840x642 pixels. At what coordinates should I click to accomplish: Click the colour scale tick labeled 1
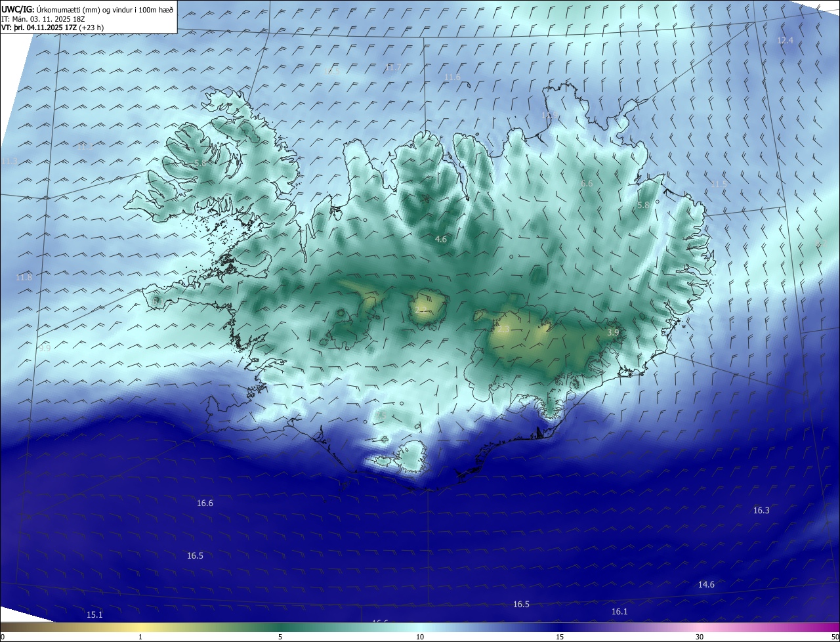[x=140, y=637]
